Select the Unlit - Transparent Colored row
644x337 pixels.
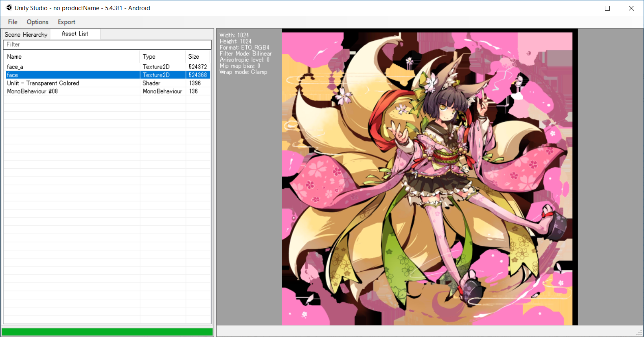point(107,83)
